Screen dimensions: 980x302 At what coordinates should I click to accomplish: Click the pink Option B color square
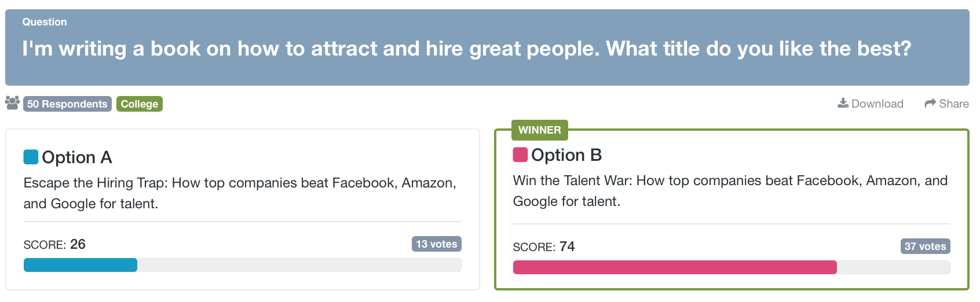pyautogui.click(x=520, y=154)
